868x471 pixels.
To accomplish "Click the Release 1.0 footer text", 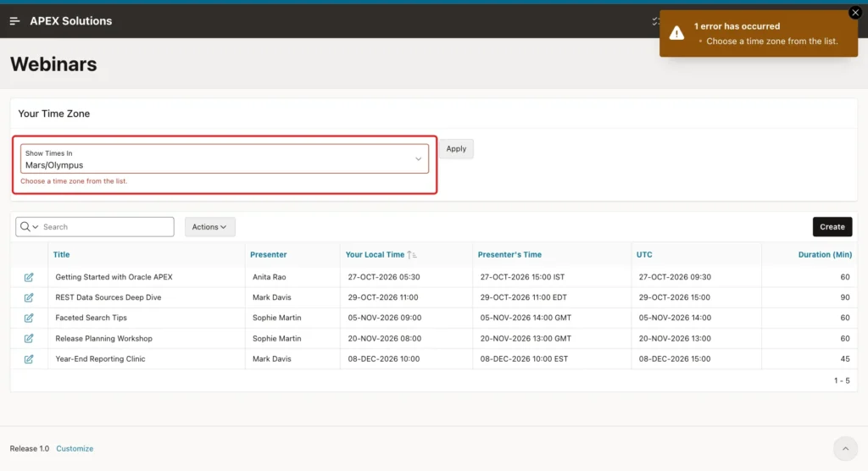I will 30,449.
